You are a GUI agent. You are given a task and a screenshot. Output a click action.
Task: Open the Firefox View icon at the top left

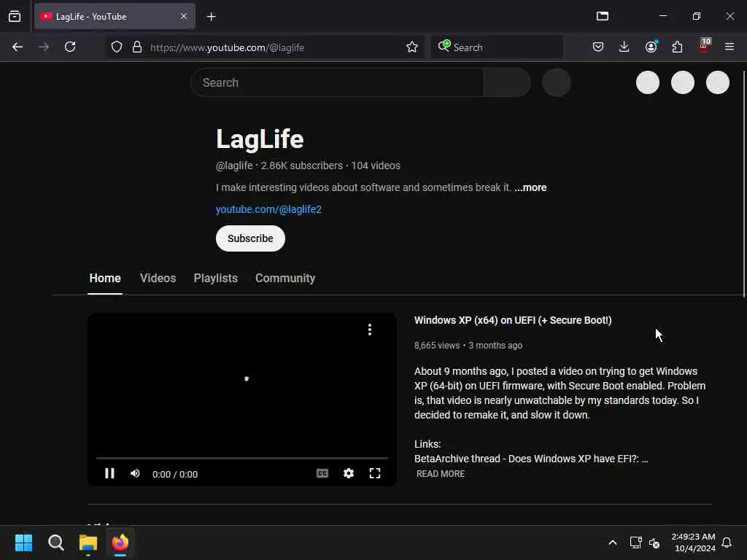(15, 16)
